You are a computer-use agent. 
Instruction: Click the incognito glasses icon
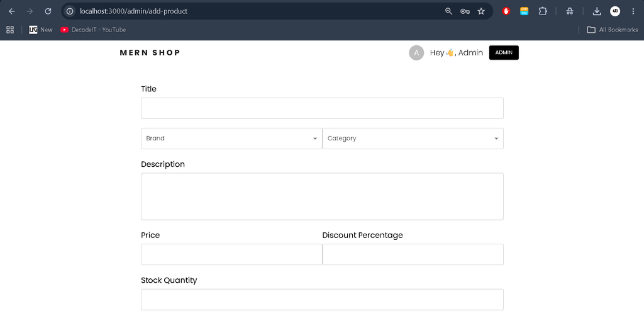[x=569, y=11]
